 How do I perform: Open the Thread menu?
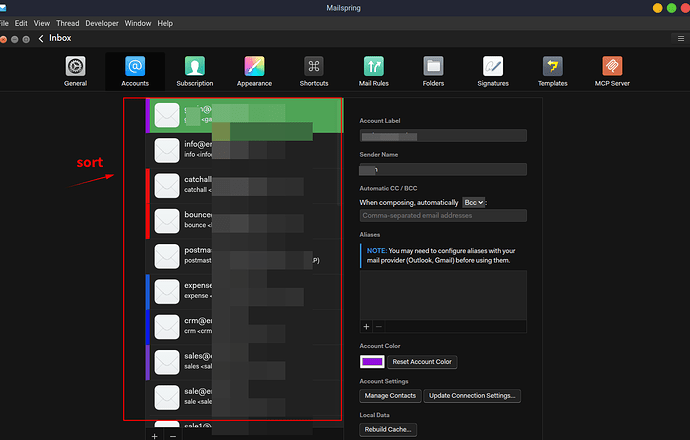[68, 23]
